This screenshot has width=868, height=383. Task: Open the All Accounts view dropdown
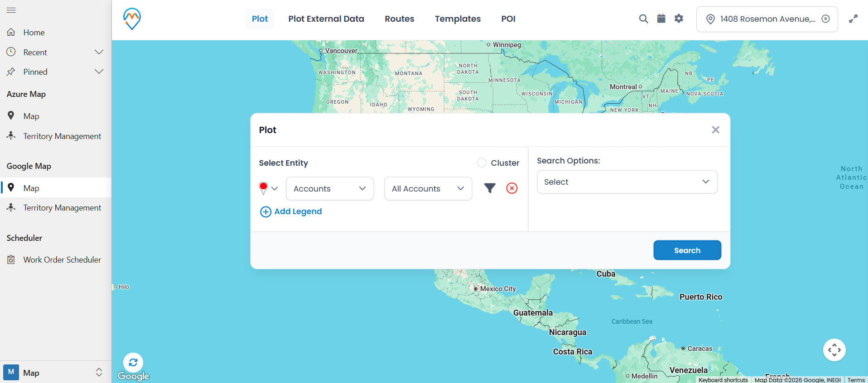pos(428,188)
